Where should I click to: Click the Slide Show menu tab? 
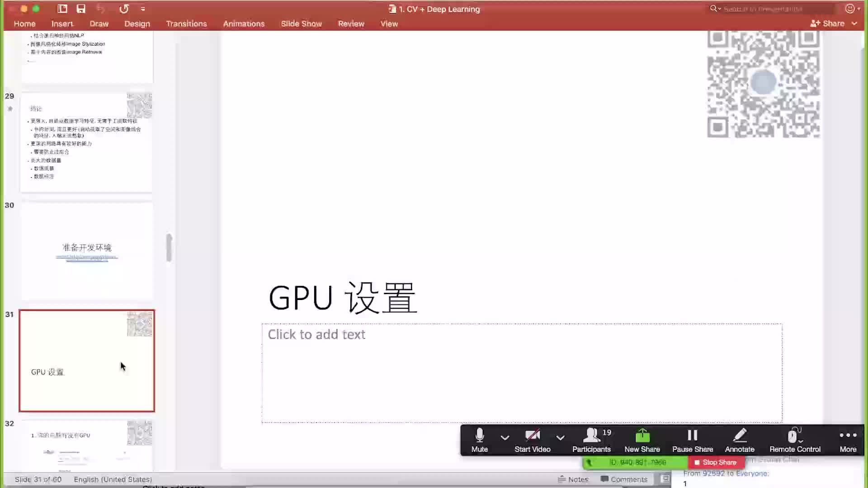coord(301,24)
